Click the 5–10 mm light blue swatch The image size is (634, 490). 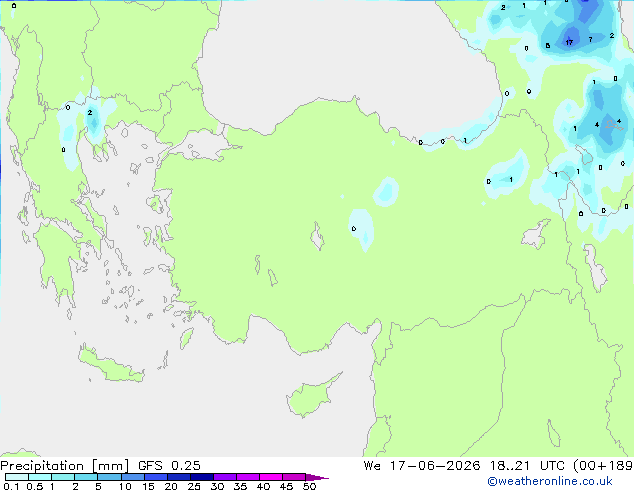tap(109, 477)
